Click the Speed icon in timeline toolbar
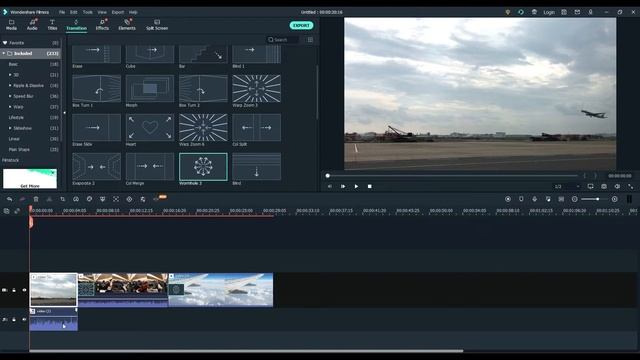Image resolution: width=640 pixels, height=360 pixels. (76, 199)
